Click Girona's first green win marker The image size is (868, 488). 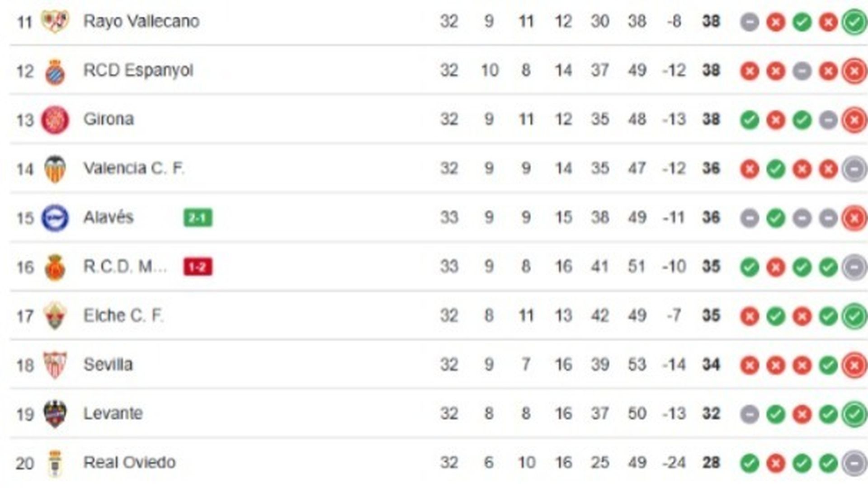749,119
